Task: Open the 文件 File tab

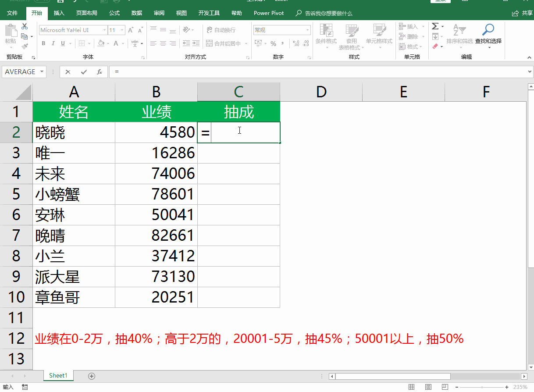Action: [12, 13]
